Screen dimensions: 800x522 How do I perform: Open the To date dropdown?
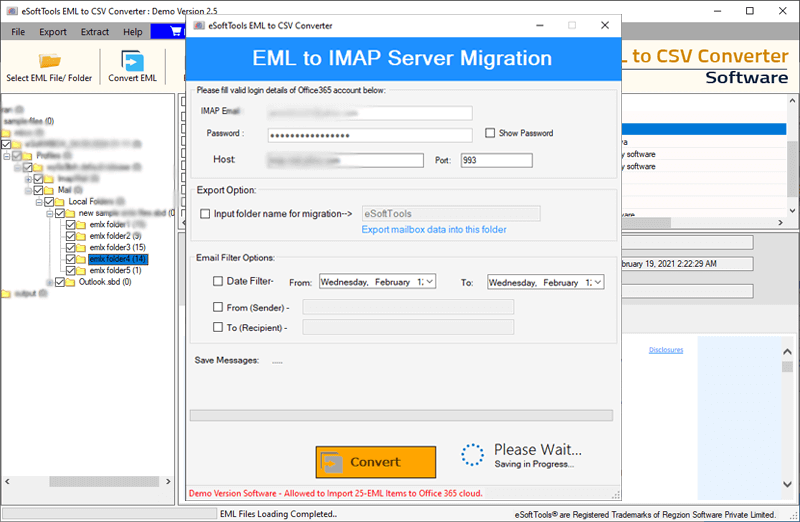[598, 282]
